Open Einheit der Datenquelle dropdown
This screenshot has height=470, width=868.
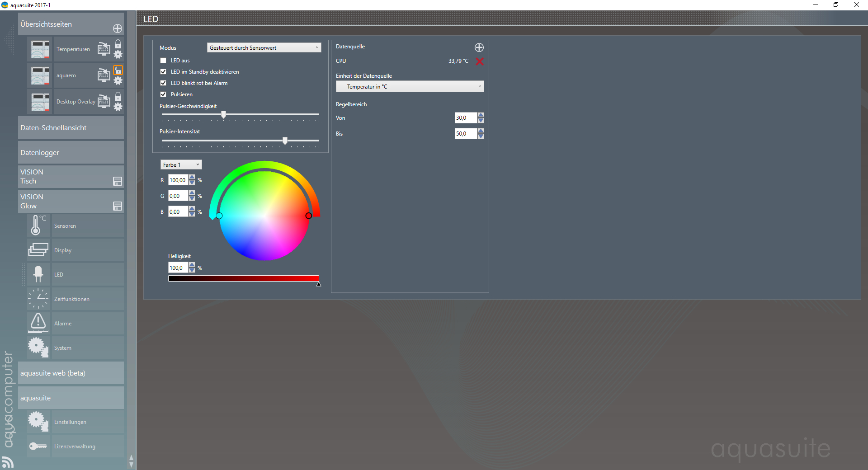(410, 86)
